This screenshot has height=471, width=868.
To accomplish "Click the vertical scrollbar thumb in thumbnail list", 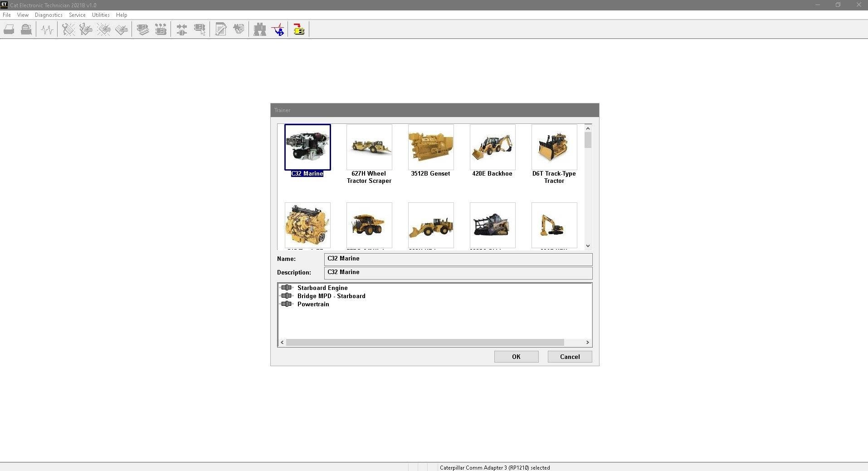I will pyautogui.click(x=588, y=140).
